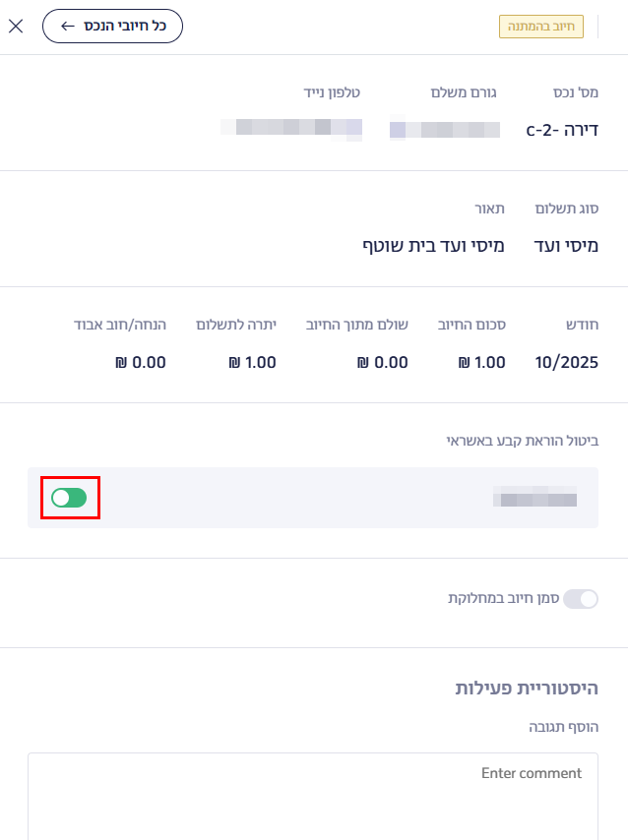Click the blurred mobile phone number

290,127
